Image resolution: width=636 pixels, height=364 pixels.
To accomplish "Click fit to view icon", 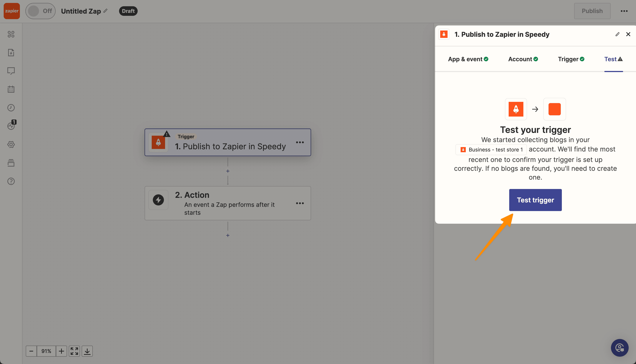I will (x=74, y=351).
